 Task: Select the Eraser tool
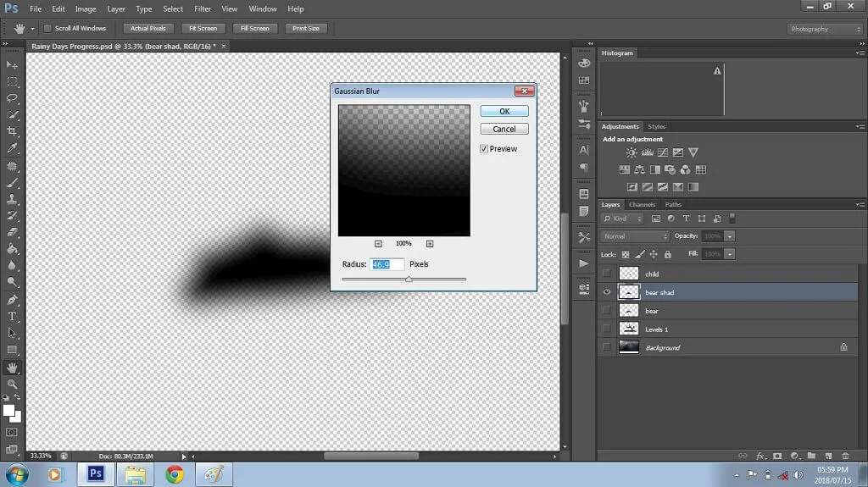point(12,232)
